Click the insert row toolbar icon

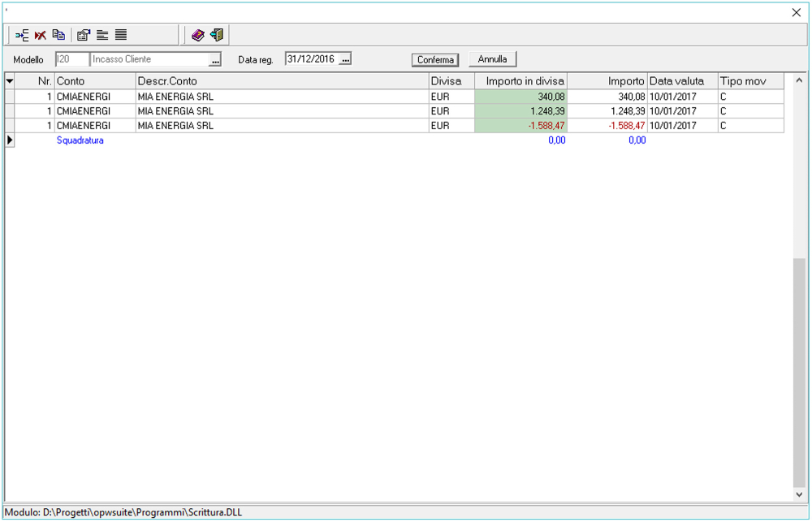(x=22, y=35)
